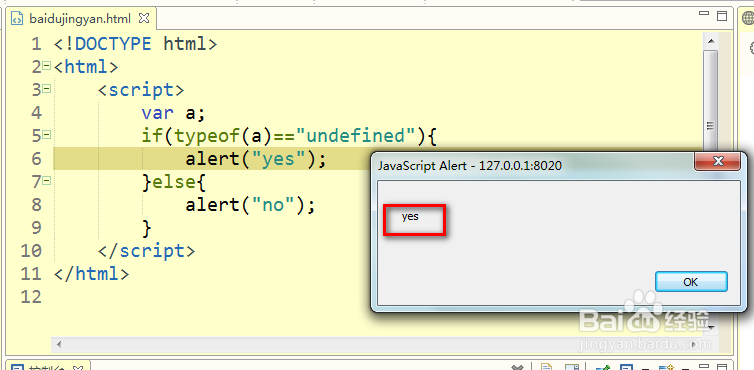Viewport: 754px width, 370px height.
Task: Click the opening <html> tag on line 2
Action: [86, 67]
